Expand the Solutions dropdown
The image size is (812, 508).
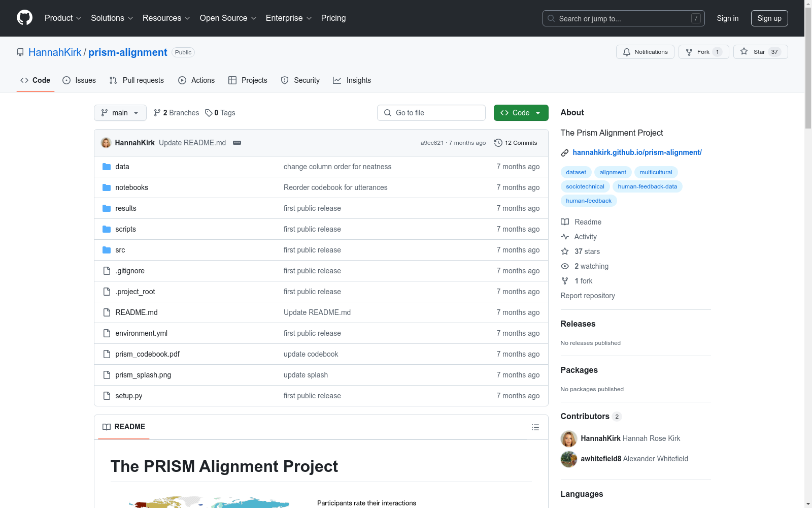tap(112, 18)
